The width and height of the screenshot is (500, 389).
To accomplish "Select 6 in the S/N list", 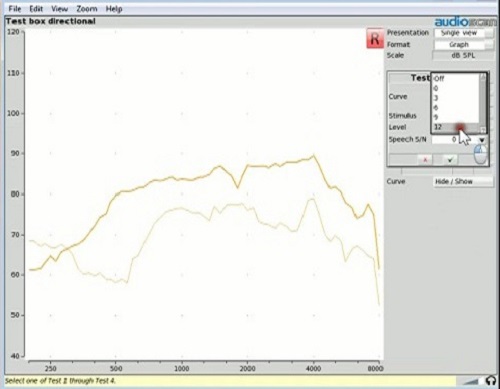I will 456,108.
